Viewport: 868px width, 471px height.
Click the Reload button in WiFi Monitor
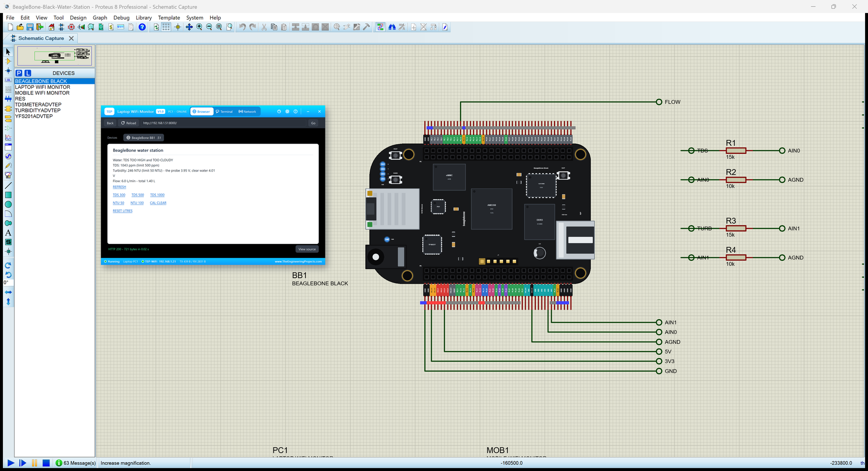coord(129,123)
